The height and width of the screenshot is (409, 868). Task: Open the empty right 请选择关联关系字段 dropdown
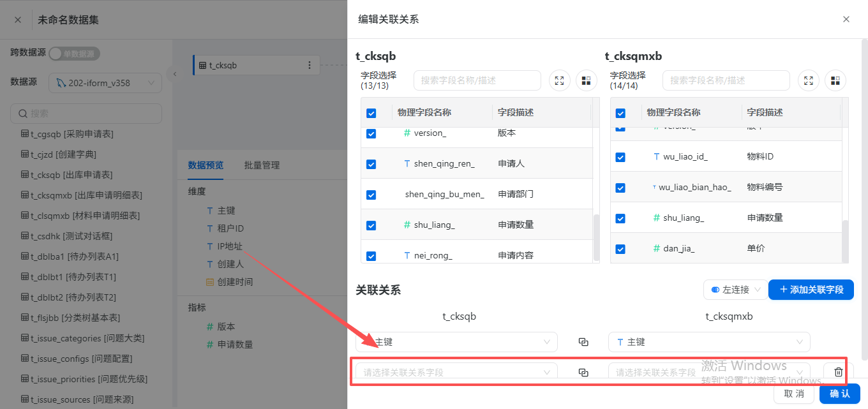click(709, 372)
